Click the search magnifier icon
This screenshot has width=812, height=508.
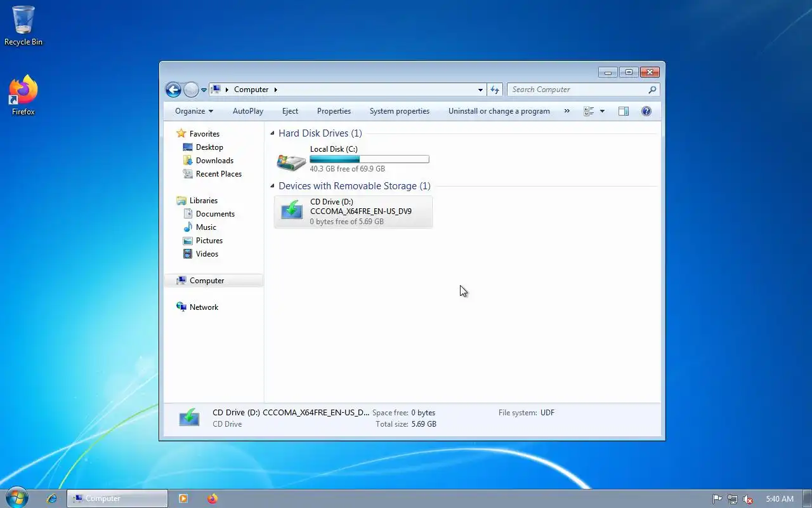click(652, 90)
